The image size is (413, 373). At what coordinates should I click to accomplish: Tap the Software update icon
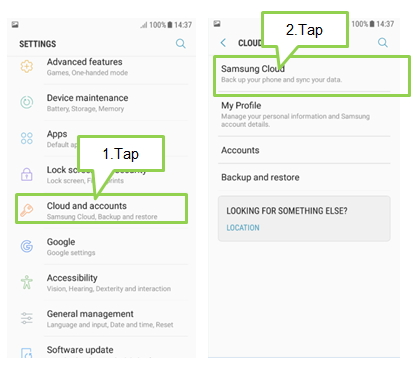(27, 353)
